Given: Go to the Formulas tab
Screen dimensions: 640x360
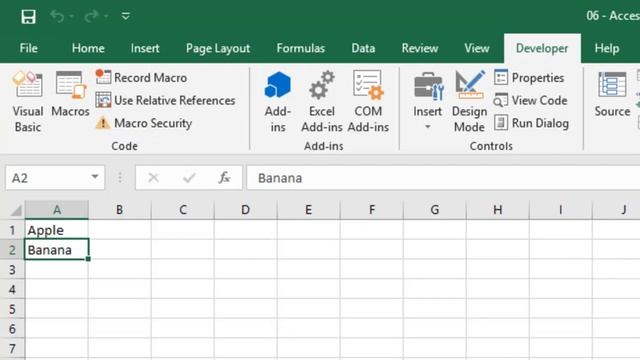Looking at the screenshot, I should tap(301, 48).
